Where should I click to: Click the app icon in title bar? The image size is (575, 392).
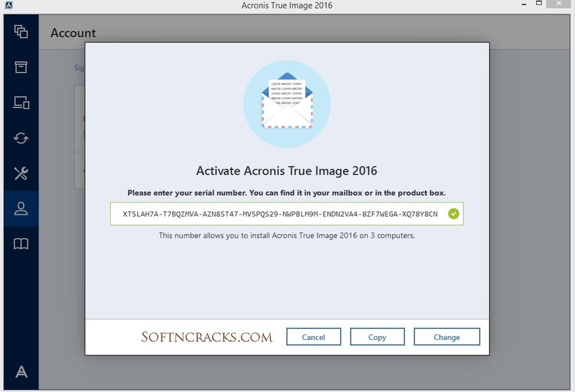coord(7,5)
